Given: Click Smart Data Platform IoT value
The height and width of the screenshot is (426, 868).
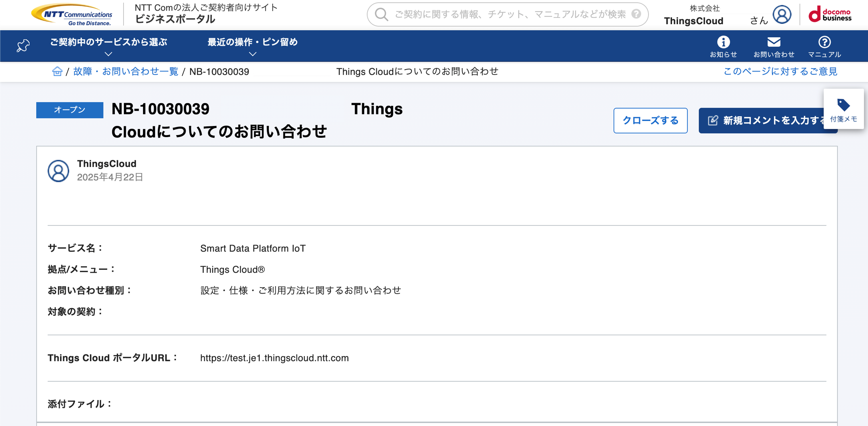Looking at the screenshot, I should tap(253, 248).
